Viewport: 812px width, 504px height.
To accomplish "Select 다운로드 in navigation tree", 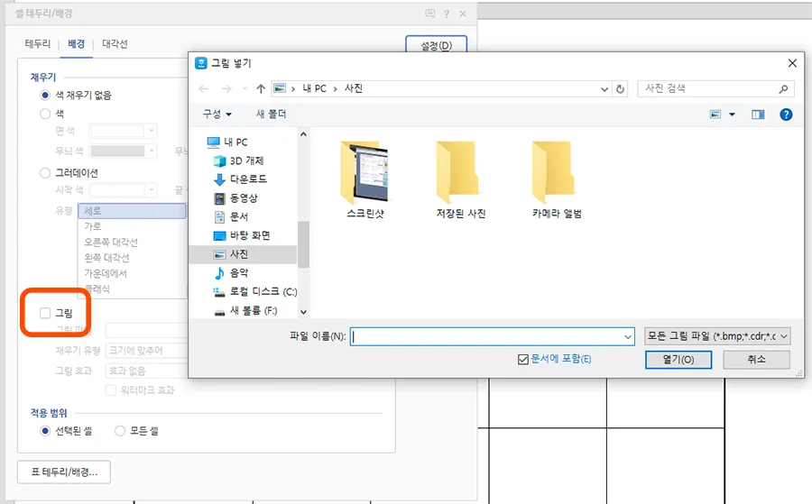I will point(240,179).
